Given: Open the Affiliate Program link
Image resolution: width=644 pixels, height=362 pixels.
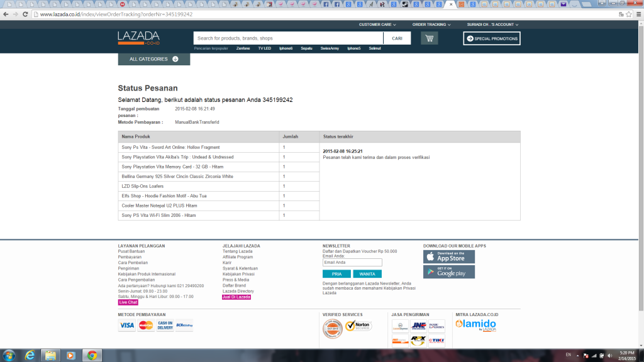Looking at the screenshot, I should coord(238,257).
